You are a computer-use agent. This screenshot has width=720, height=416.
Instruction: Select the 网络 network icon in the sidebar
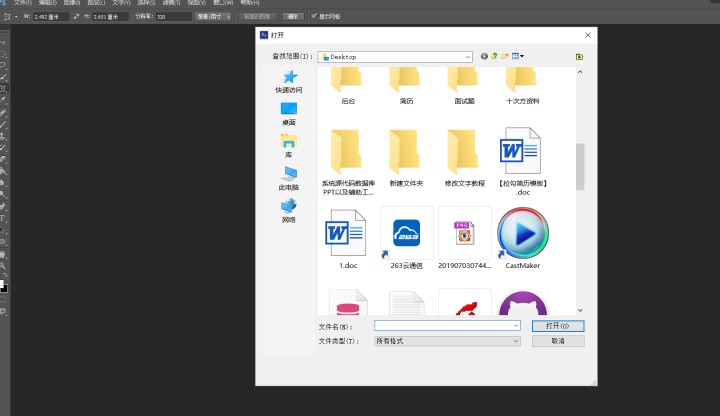point(289,211)
